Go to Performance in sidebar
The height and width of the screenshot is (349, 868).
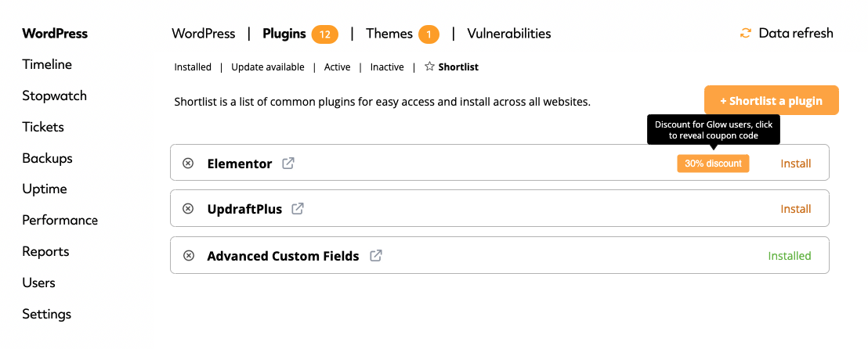tap(60, 220)
